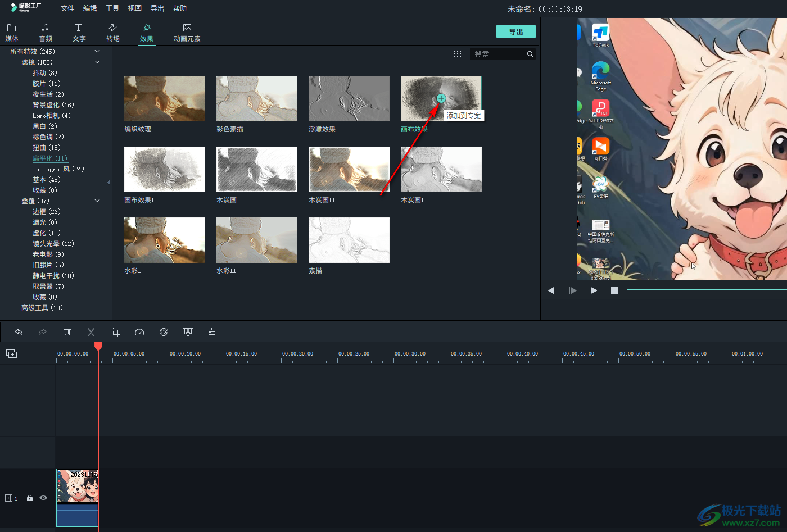Open the Animated Elements (动画元素) tab

(187, 33)
